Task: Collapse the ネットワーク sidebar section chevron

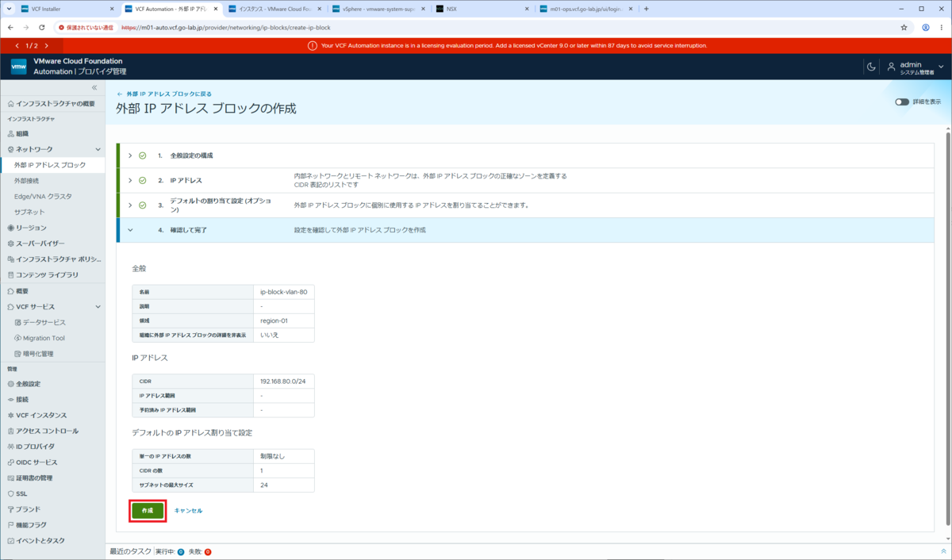Action: click(x=98, y=149)
